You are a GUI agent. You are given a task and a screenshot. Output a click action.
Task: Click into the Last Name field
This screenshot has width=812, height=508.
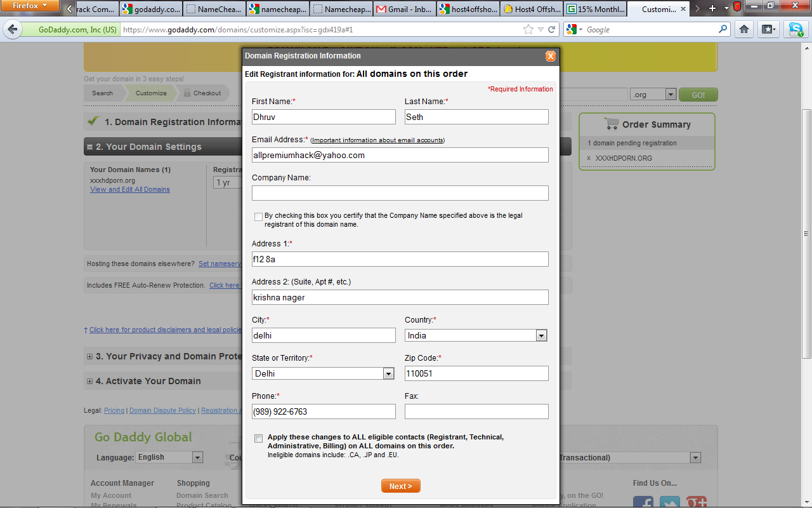[476, 117]
